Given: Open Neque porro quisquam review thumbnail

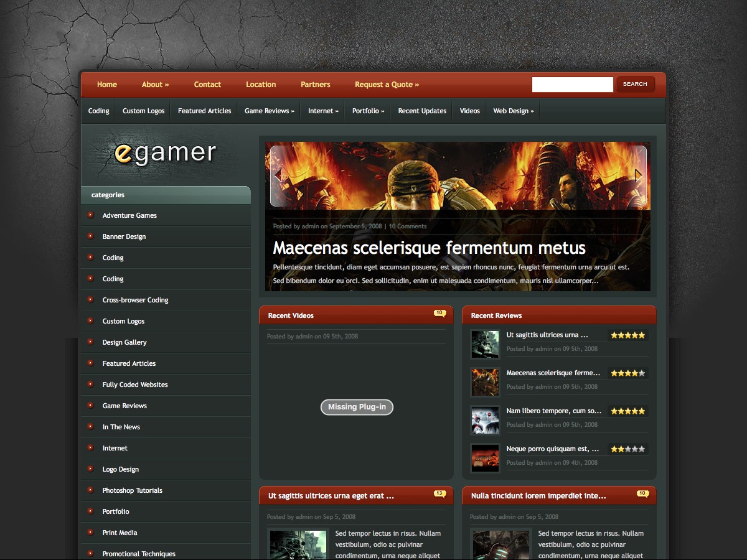Looking at the screenshot, I should coord(485,458).
